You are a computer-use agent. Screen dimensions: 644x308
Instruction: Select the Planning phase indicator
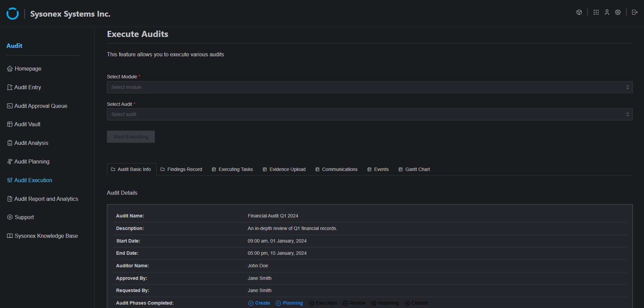(x=289, y=303)
